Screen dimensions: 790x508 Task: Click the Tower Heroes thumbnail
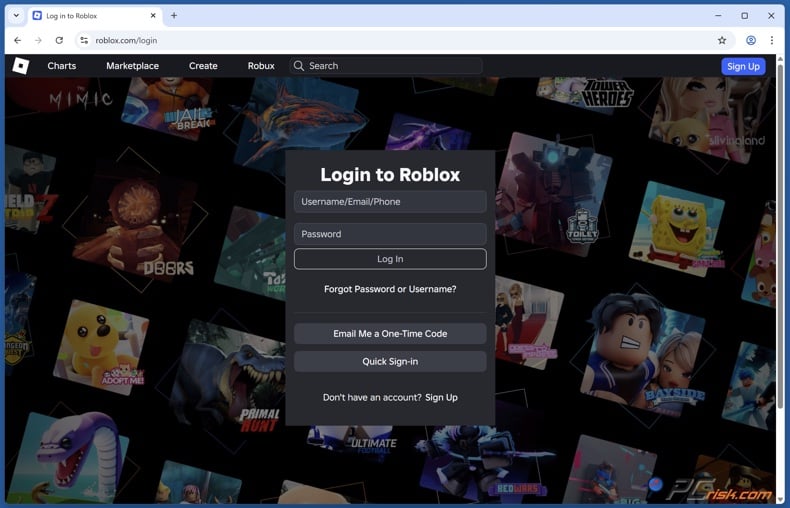coord(584,93)
